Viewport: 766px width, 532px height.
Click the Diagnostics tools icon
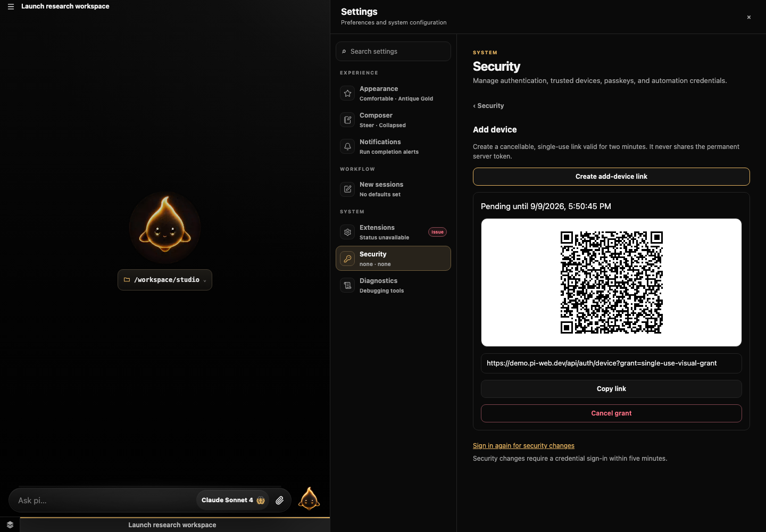tap(347, 285)
